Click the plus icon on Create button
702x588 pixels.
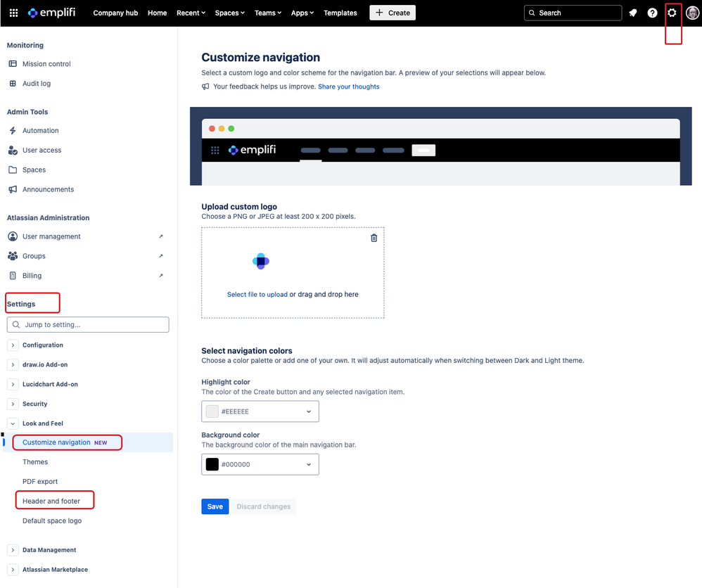pyautogui.click(x=379, y=13)
